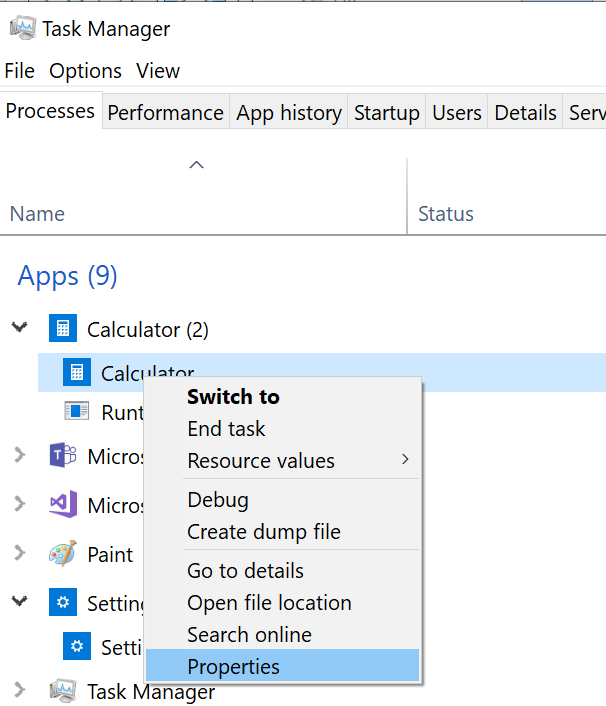Viewport: 606px width, 706px height.
Task: Click the Task Manager process row icon
Action: tap(63, 690)
